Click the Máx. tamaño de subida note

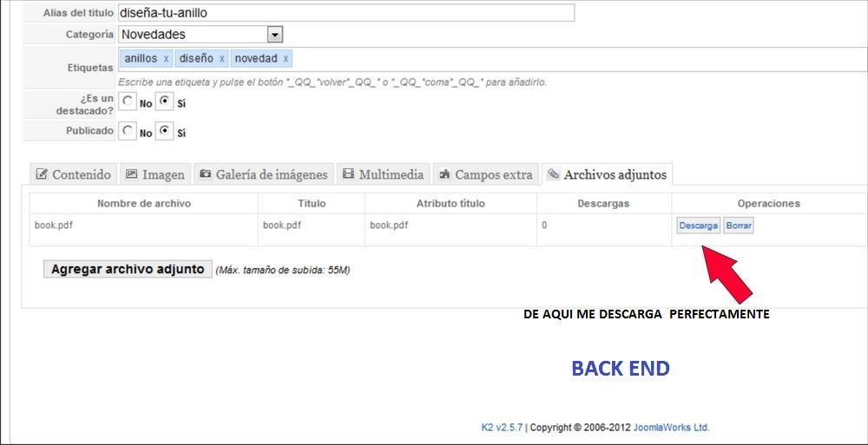(282, 270)
